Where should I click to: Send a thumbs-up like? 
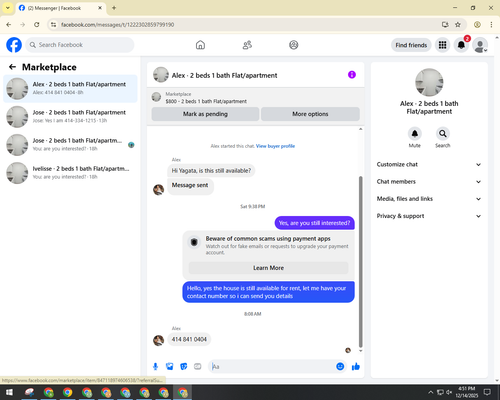tap(356, 367)
